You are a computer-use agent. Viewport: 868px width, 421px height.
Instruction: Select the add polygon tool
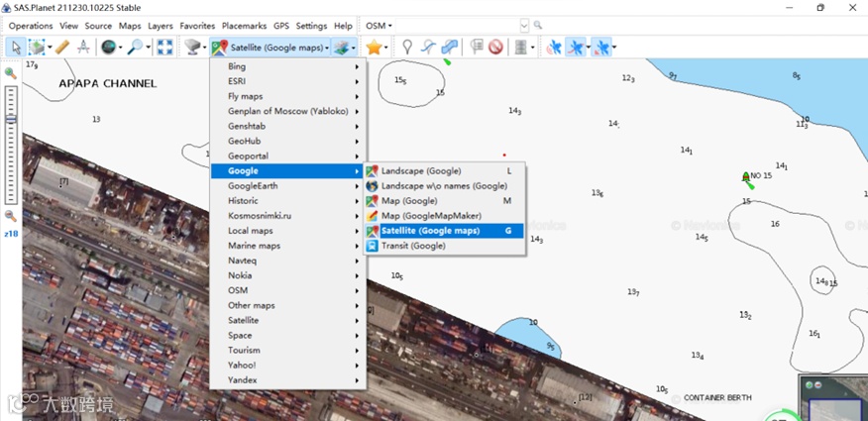click(x=450, y=48)
